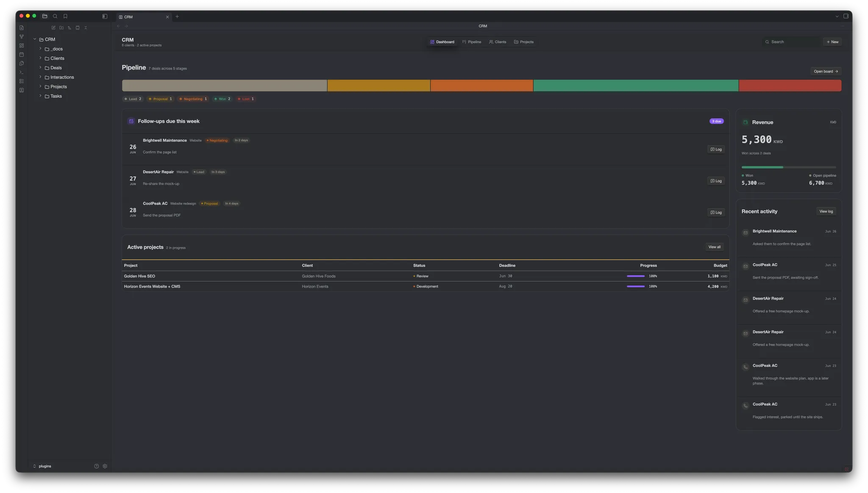Log follow-up for CoolPeak AC
The image size is (868, 493).
tap(716, 212)
